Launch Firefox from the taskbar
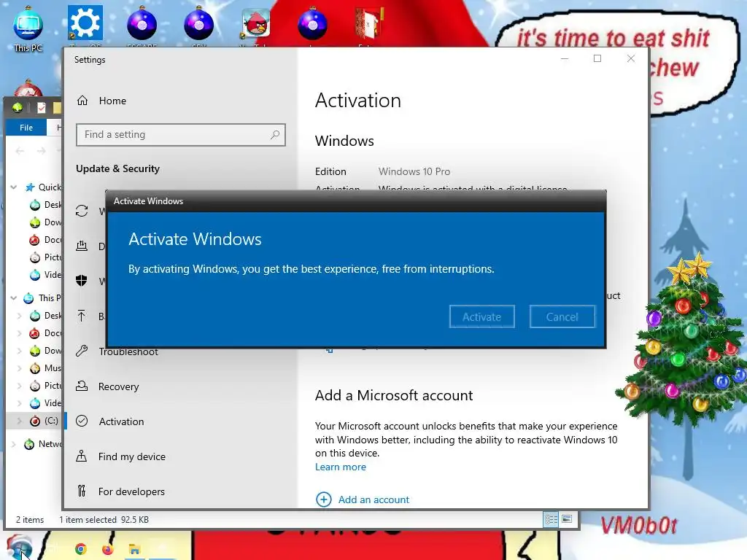The width and height of the screenshot is (747, 560). tap(108, 550)
